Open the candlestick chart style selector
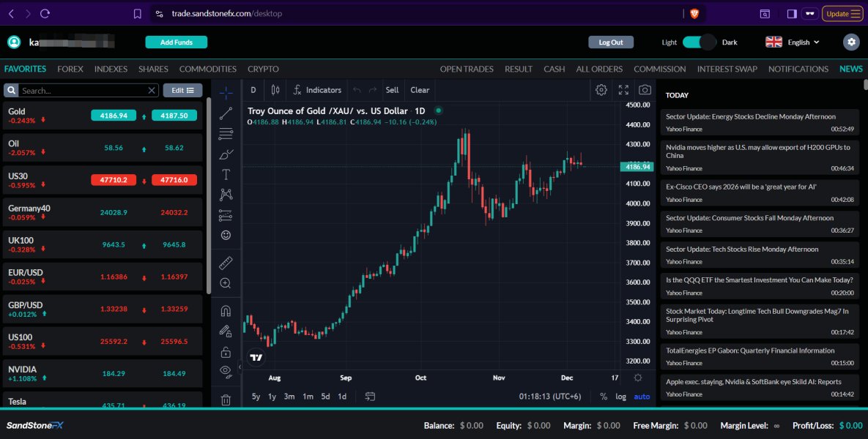Viewport: 868px width, 439px height. click(275, 90)
